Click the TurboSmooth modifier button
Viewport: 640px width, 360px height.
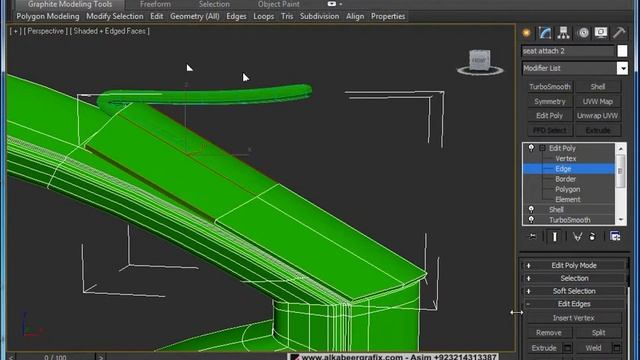(549, 87)
